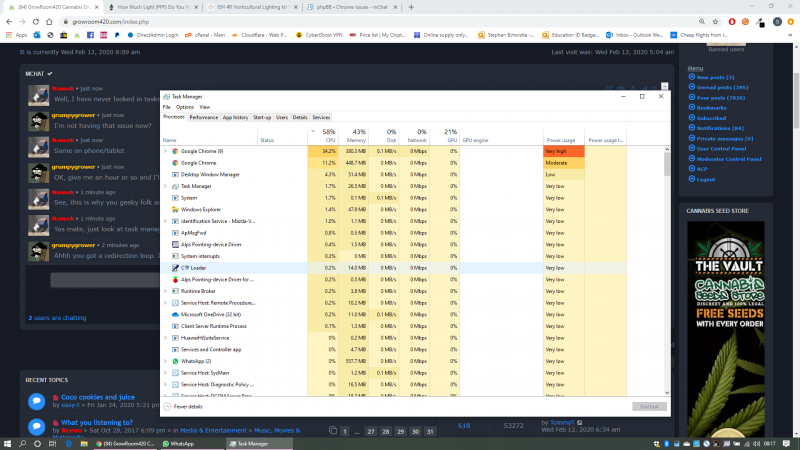Select the CTF Loader process icon
800x450 pixels.
[175, 268]
